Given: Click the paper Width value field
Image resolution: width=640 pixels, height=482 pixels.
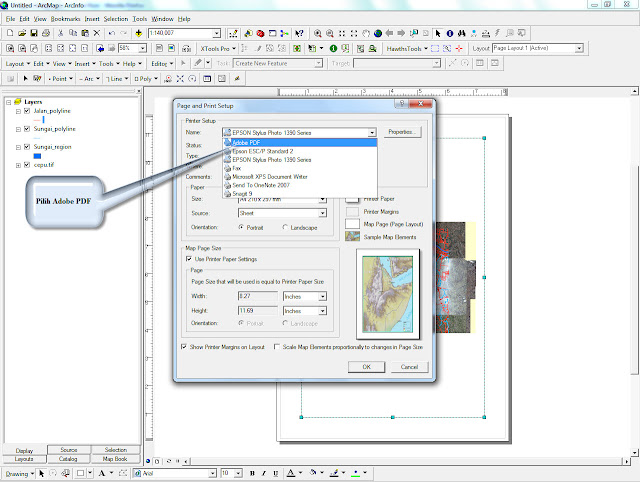Looking at the screenshot, I should [x=258, y=296].
